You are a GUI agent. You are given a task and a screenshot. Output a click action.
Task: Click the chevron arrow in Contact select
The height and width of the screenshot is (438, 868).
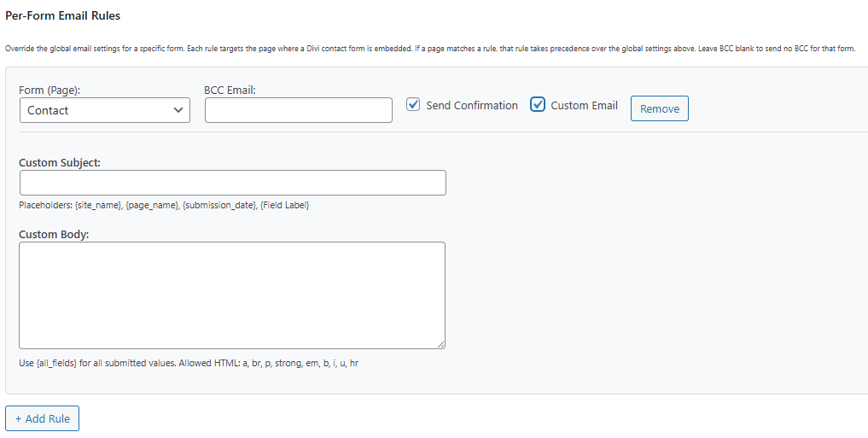click(178, 110)
